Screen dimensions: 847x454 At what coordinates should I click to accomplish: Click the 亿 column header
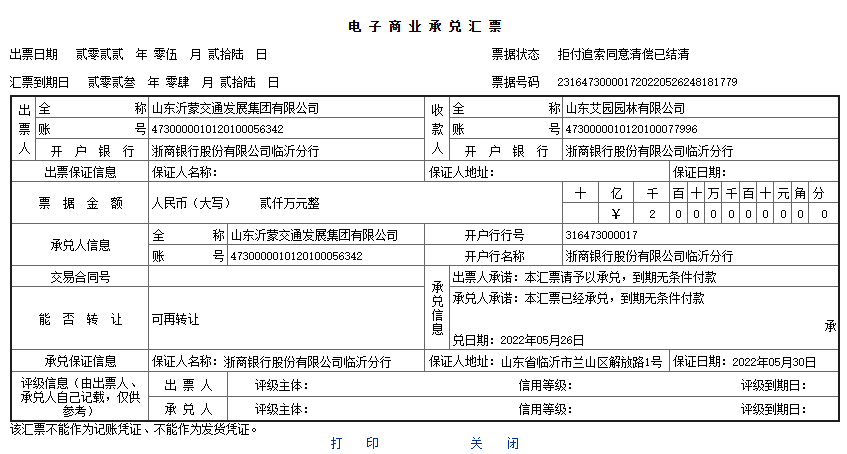coord(616,193)
